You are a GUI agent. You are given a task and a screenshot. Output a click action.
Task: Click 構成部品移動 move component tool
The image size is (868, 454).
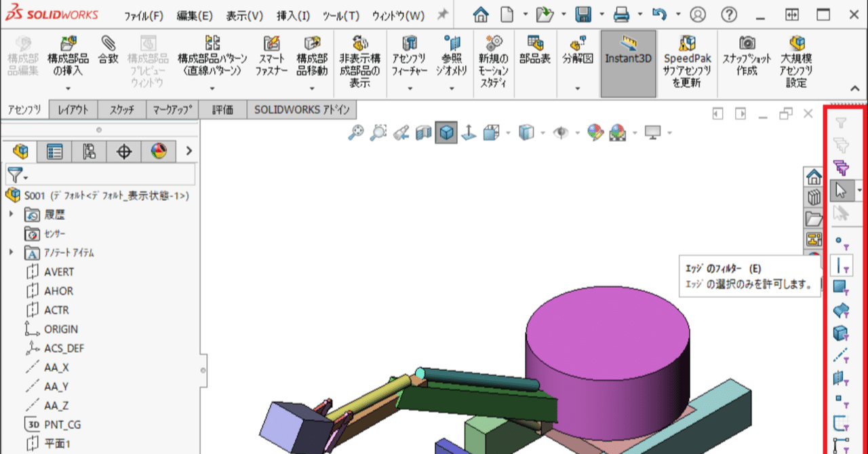312,56
